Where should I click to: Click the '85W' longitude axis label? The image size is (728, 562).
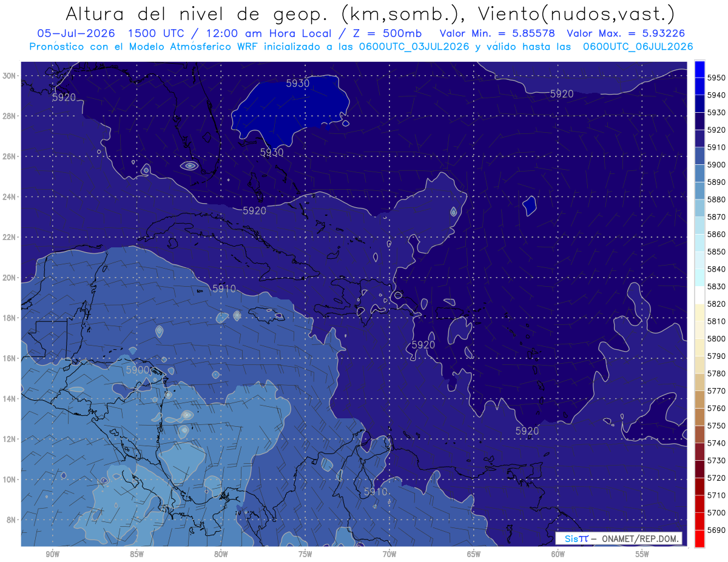[136, 554]
